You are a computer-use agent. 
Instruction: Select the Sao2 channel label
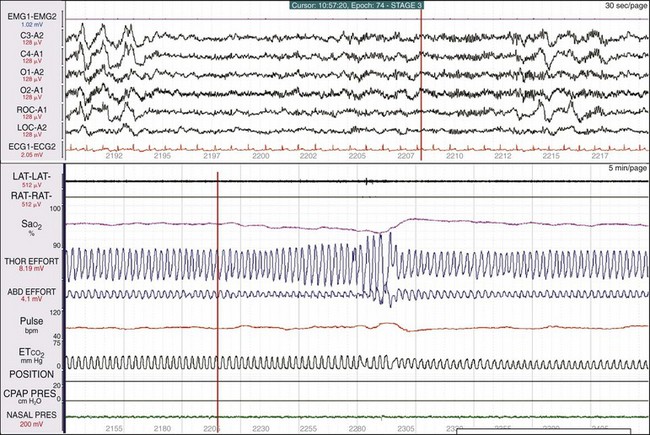[16, 228]
